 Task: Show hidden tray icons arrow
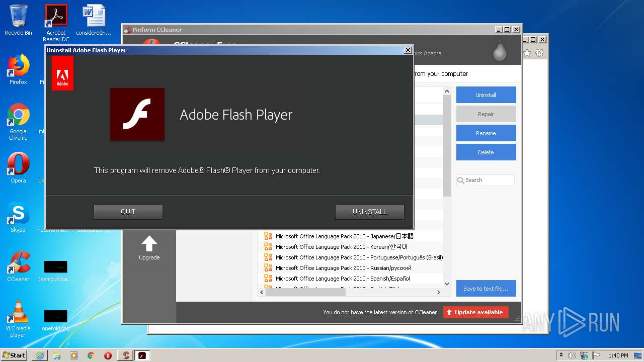click(x=561, y=355)
